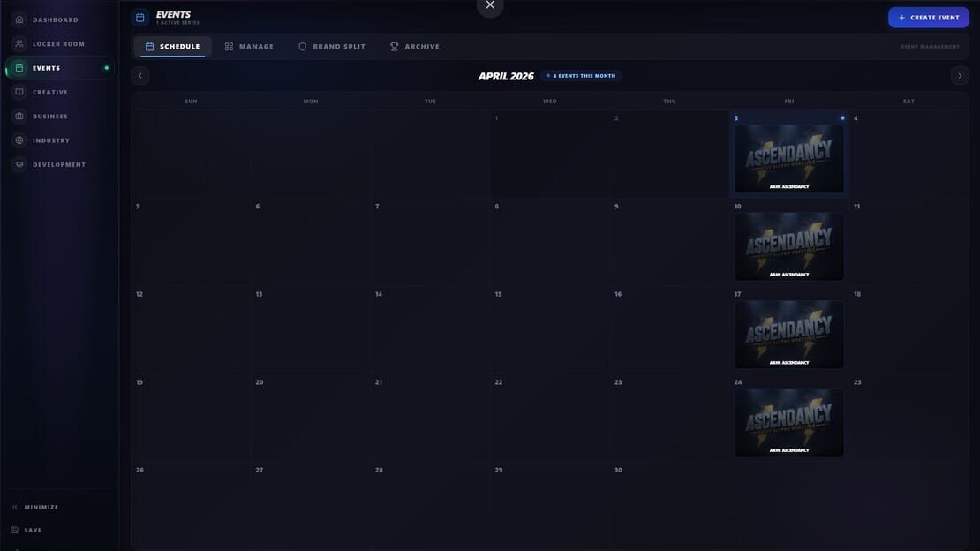Switch to the Brand Split tab
This screenshot has width=980, height=551.
(332, 46)
